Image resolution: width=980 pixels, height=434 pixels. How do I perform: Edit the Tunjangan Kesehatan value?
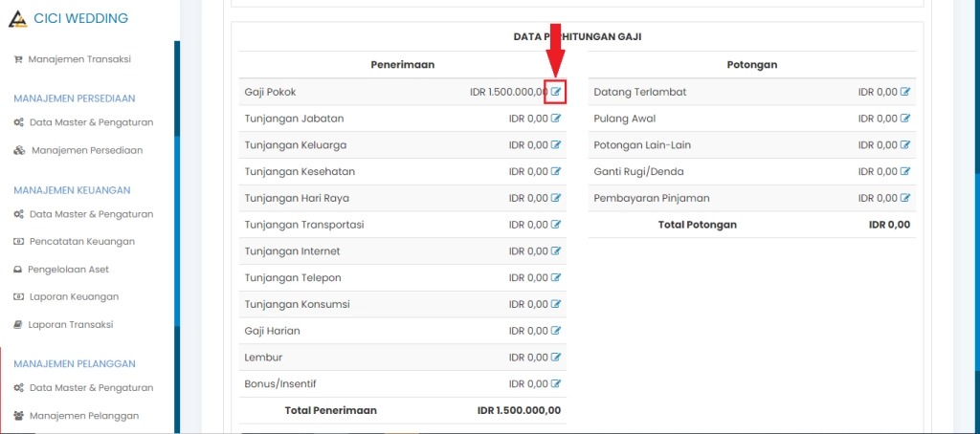pos(556,171)
